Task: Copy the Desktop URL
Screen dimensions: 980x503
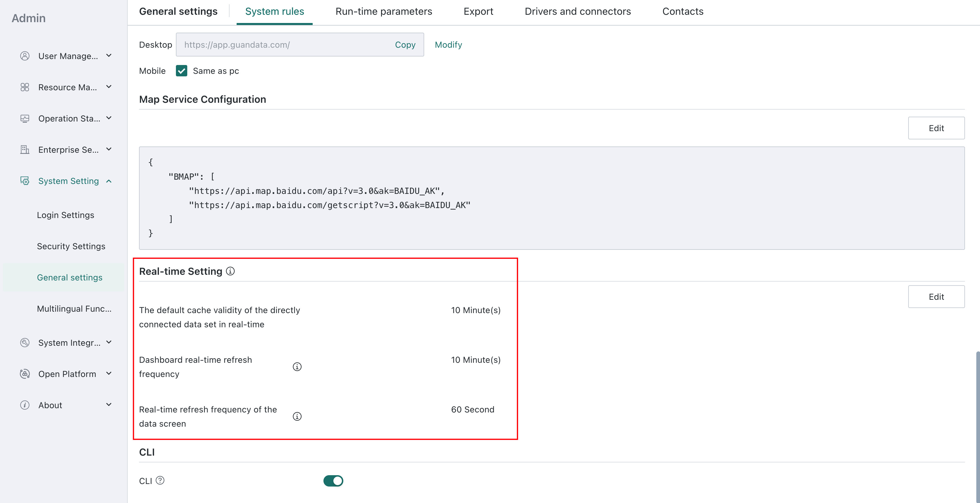Action: click(x=405, y=45)
